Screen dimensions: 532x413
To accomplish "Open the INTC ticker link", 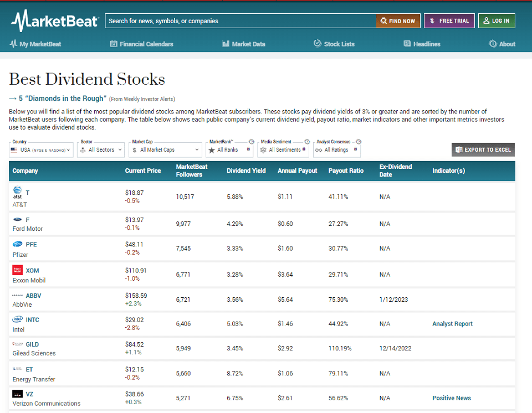I will (x=32, y=320).
